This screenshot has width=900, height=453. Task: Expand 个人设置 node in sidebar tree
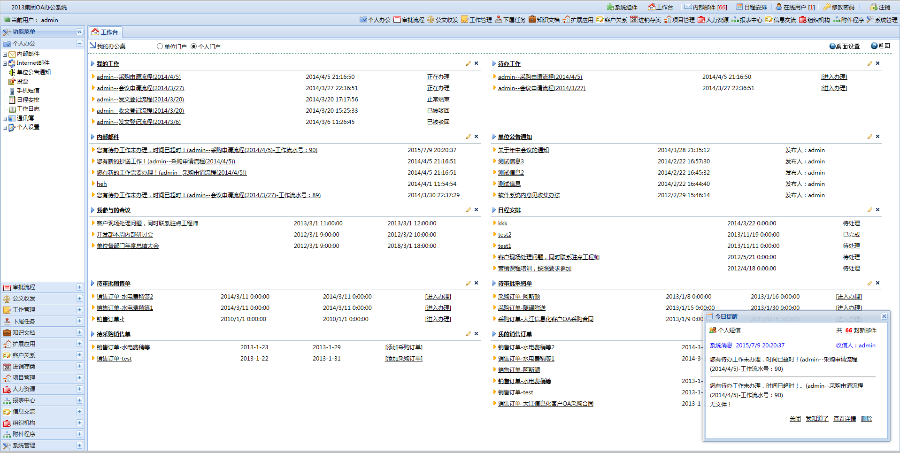point(5,127)
